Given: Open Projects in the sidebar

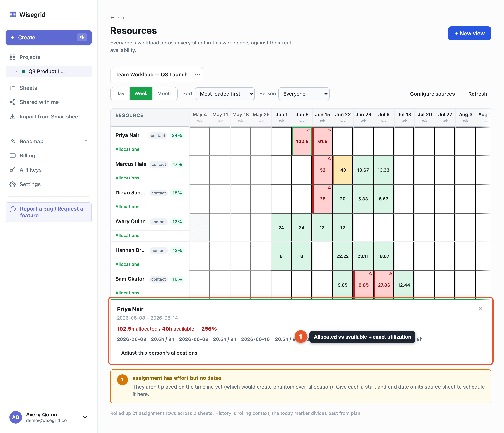Looking at the screenshot, I should pos(49,57).
